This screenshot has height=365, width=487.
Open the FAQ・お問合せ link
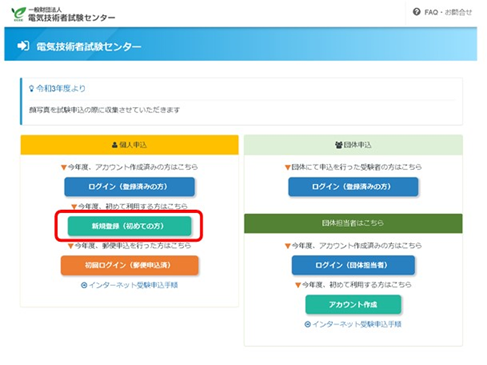(448, 12)
